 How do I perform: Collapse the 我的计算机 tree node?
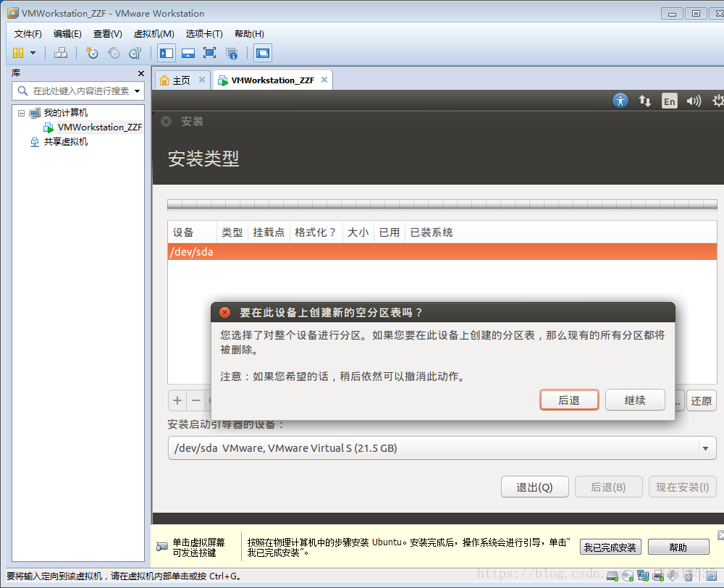pyautogui.click(x=21, y=113)
